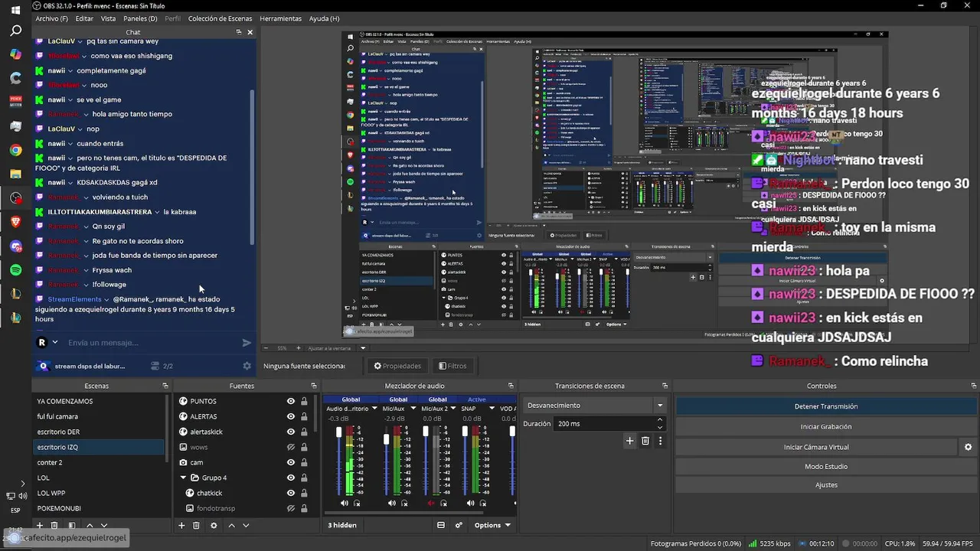This screenshot has width=980, height=551.
Task: Open source properties gear in Fuentes toolbar
Action: point(214,526)
